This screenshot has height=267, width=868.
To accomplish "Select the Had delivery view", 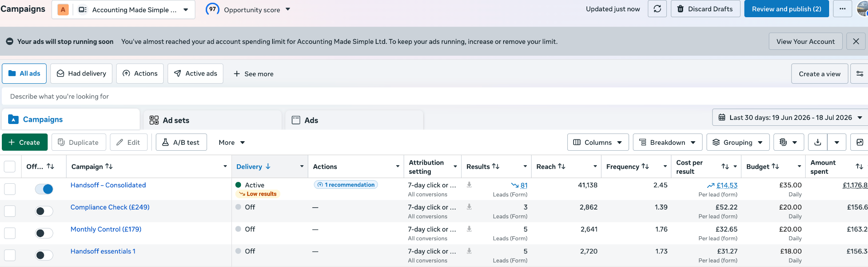I will [x=81, y=74].
